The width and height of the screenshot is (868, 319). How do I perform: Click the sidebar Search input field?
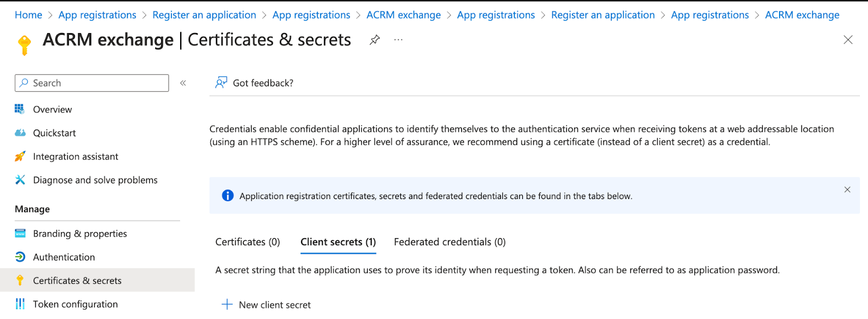pos(92,83)
